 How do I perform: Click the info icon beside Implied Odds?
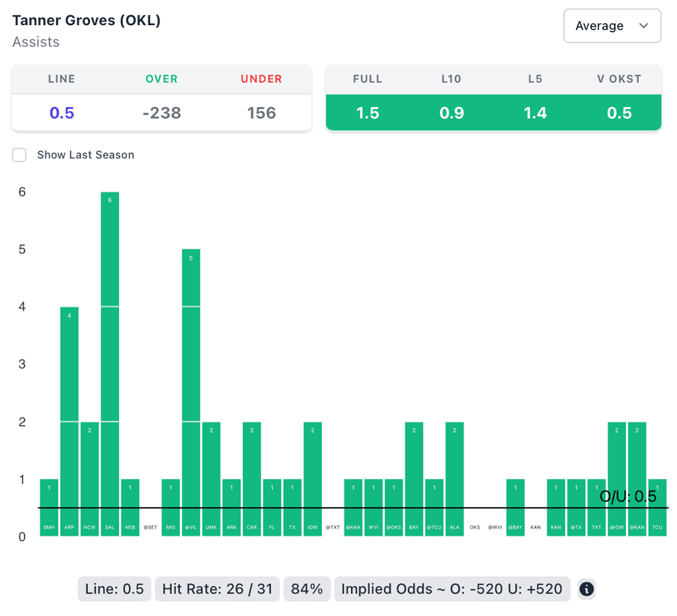[586, 589]
